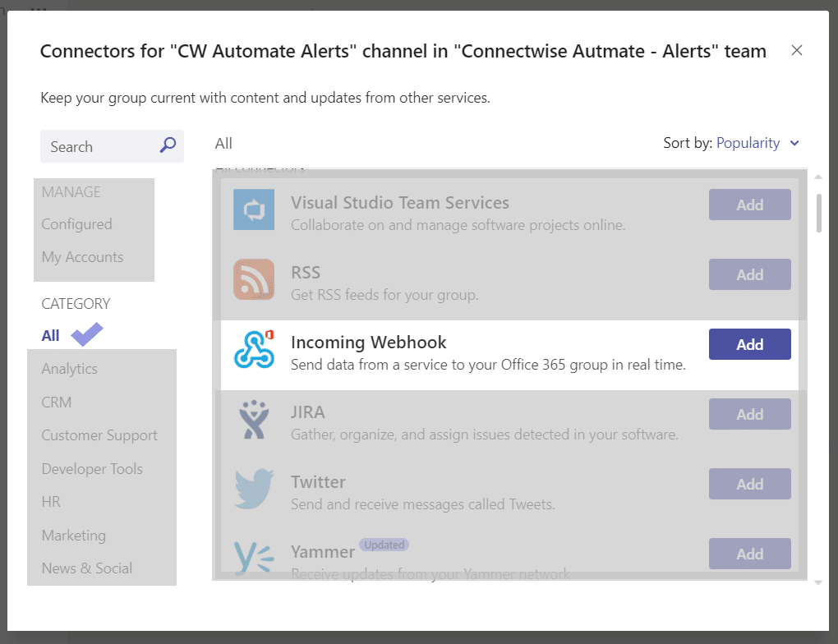
Task: Select the Developer Tools category
Action: tap(92, 469)
